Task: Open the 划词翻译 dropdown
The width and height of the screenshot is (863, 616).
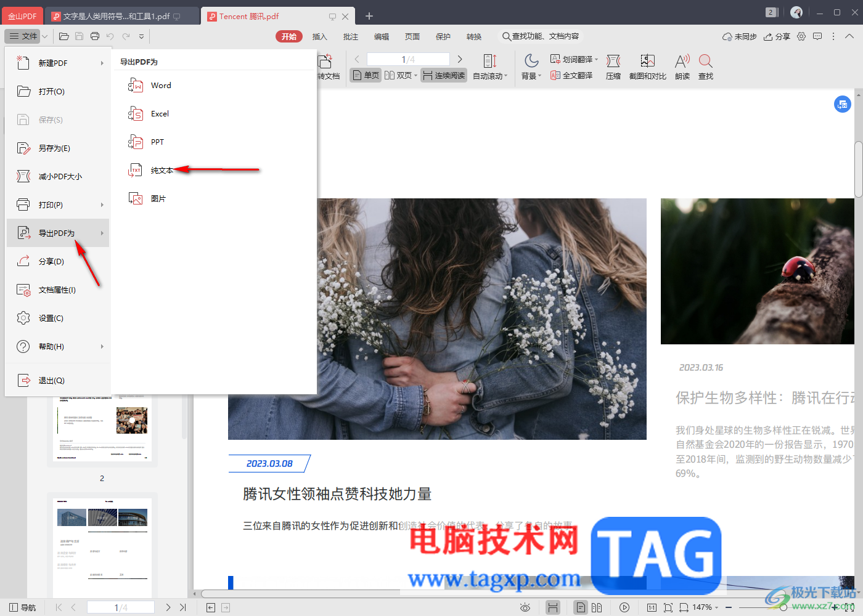Action: click(574, 59)
